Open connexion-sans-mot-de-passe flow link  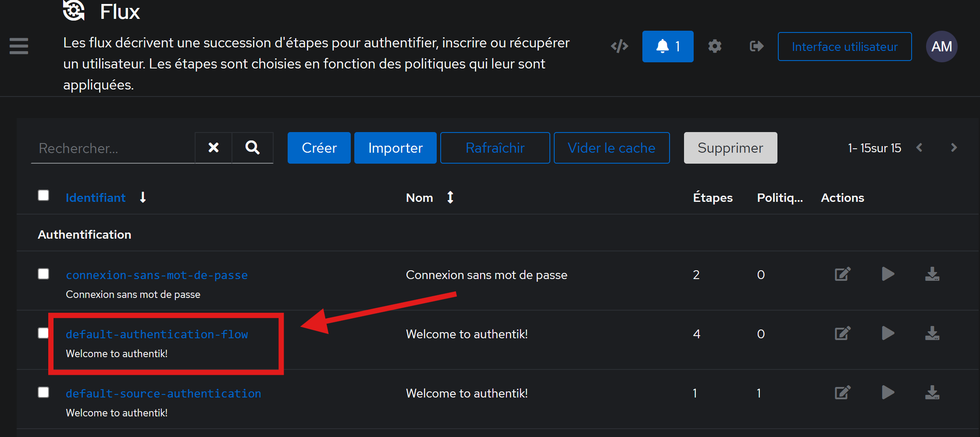coord(157,275)
